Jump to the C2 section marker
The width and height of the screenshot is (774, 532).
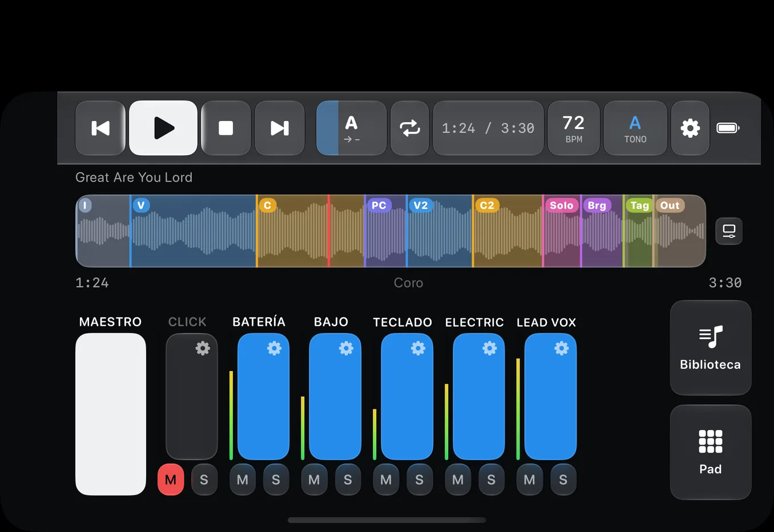pyautogui.click(x=487, y=205)
